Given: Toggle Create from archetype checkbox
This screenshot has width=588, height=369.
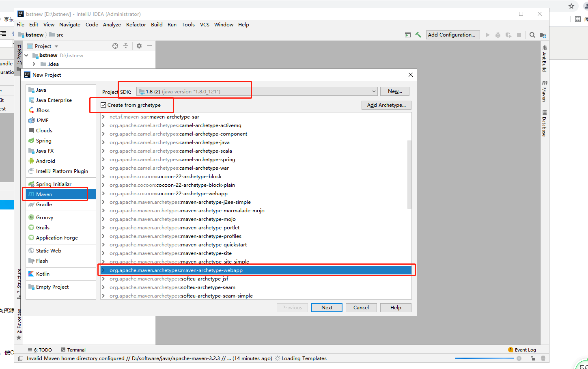Looking at the screenshot, I should [103, 105].
